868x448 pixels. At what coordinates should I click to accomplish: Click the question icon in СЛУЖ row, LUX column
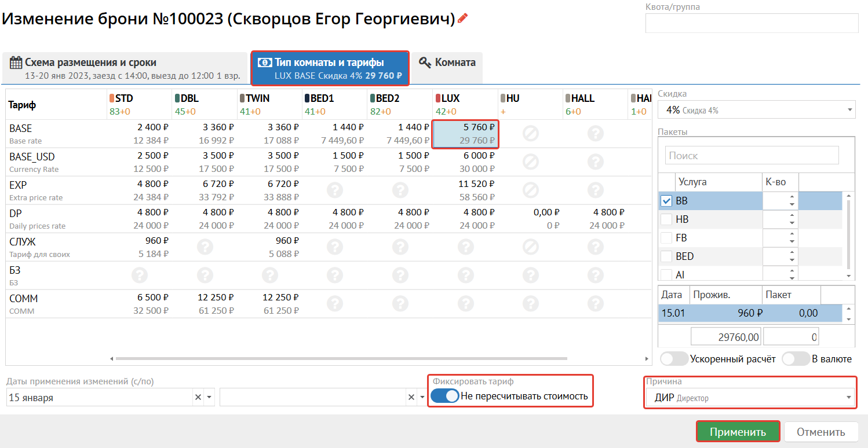[x=466, y=247]
